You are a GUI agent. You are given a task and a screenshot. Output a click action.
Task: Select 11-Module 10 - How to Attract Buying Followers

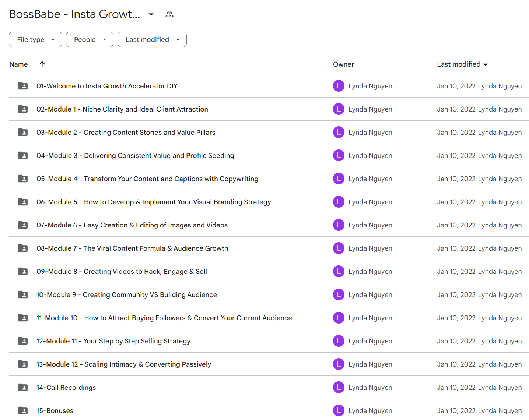pos(164,318)
